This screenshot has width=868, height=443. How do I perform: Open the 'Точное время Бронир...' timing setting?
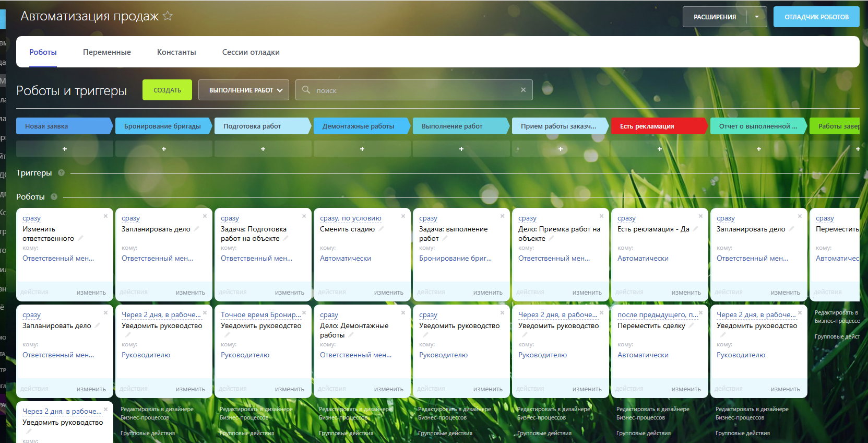point(261,315)
